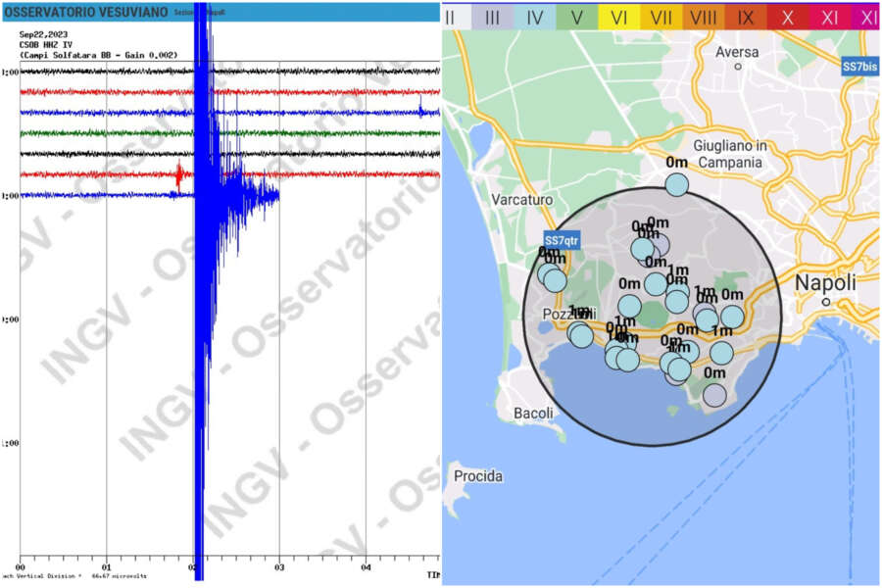882x588 pixels.
Task: Click the Napoli city dot marker
Action: (x=826, y=302)
